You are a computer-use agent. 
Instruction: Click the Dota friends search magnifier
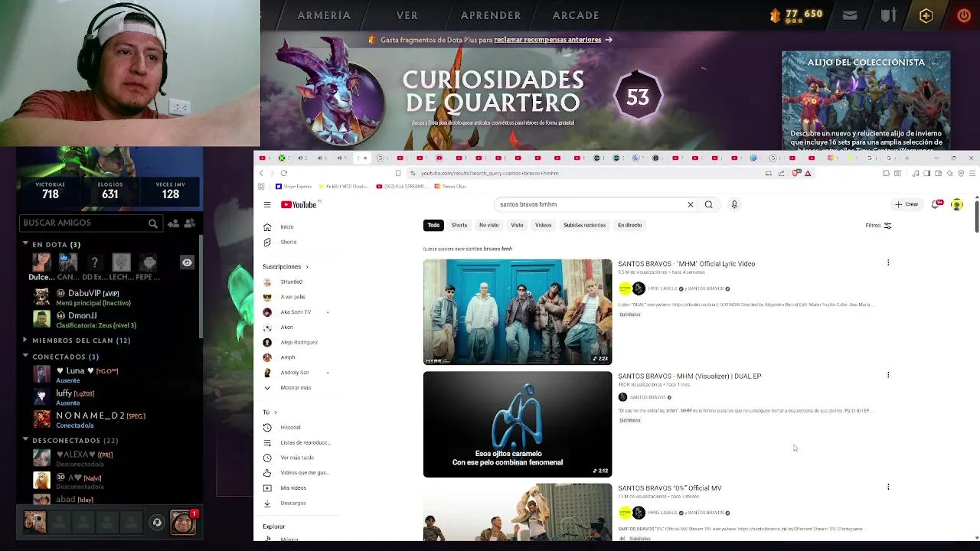[x=153, y=223]
